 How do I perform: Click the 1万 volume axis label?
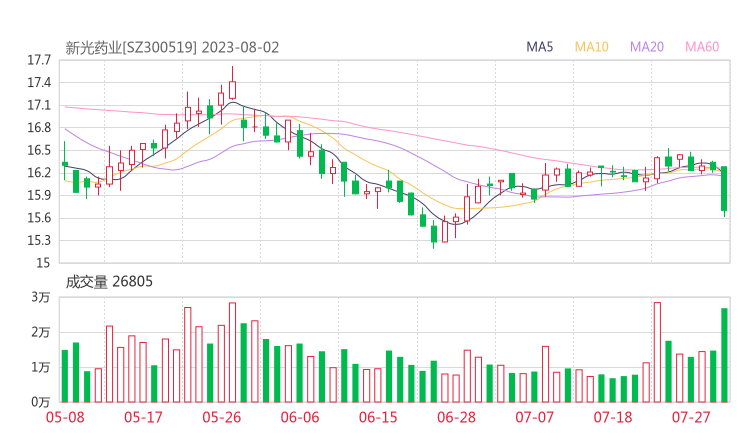click(x=41, y=367)
